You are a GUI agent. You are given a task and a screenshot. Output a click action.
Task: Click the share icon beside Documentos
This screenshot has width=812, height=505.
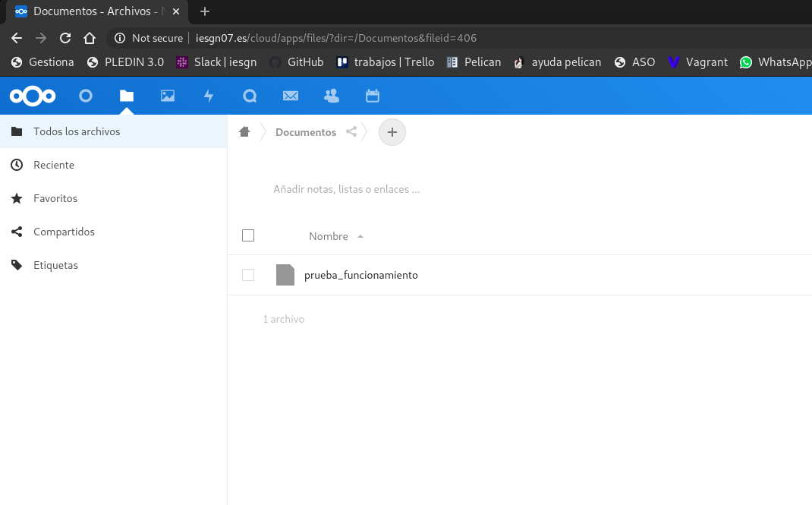(x=351, y=132)
